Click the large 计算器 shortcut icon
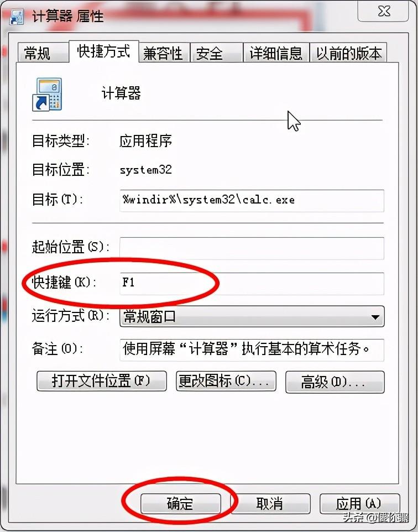 pos(47,95)
